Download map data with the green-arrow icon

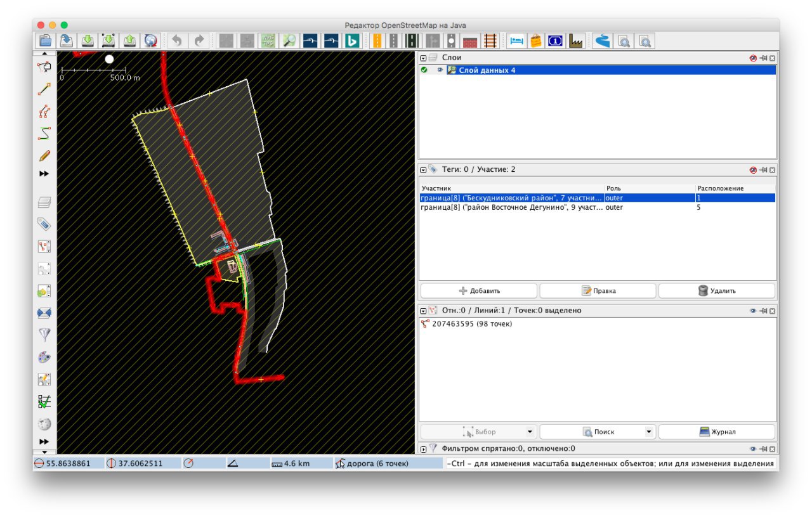tap(88, 41)
